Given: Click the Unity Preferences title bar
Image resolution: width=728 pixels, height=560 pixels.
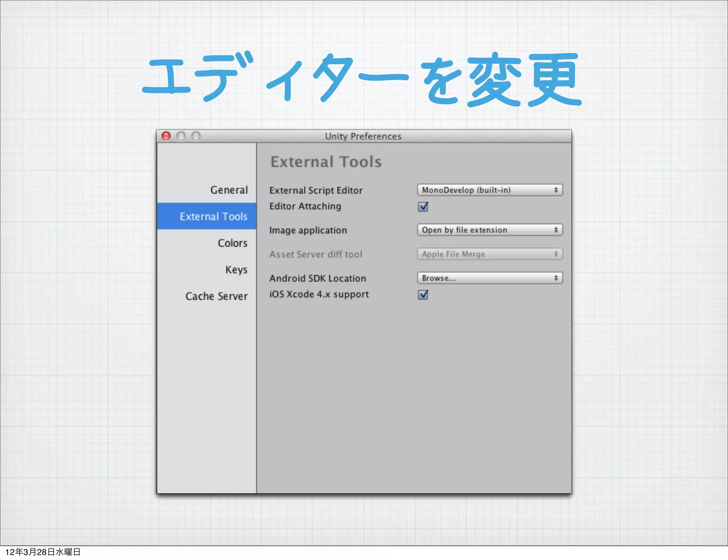Looking at the screenshot, I should 363,136.
